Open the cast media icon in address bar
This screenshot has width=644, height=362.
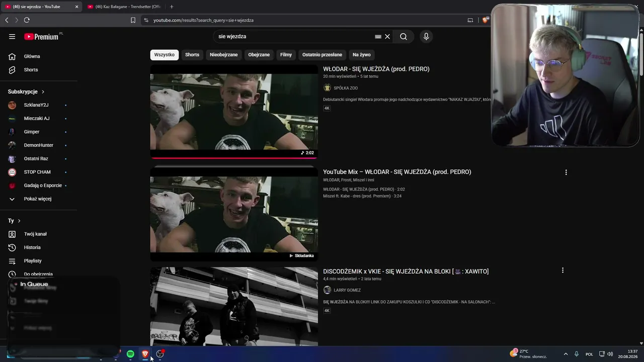tap(470, 20)
